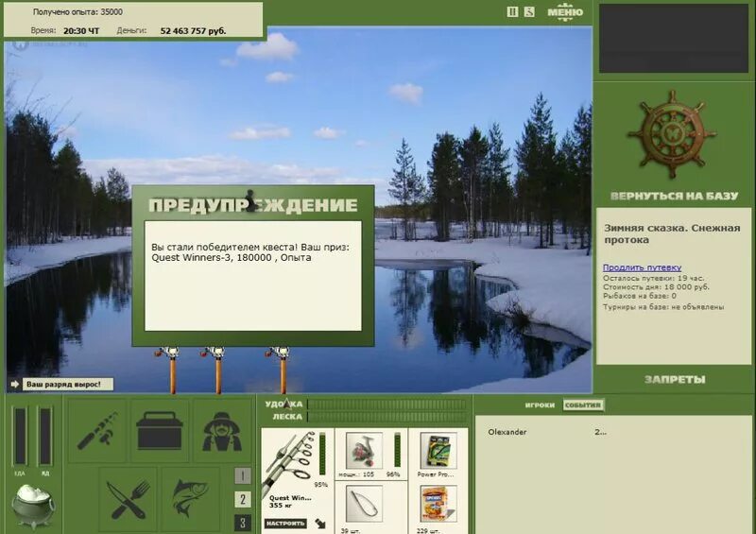Click the diagonal arrow next to НАСТРОИТЬ
Image resolution: width=756 pixels, height=534 pixels.
coord(320,524)
